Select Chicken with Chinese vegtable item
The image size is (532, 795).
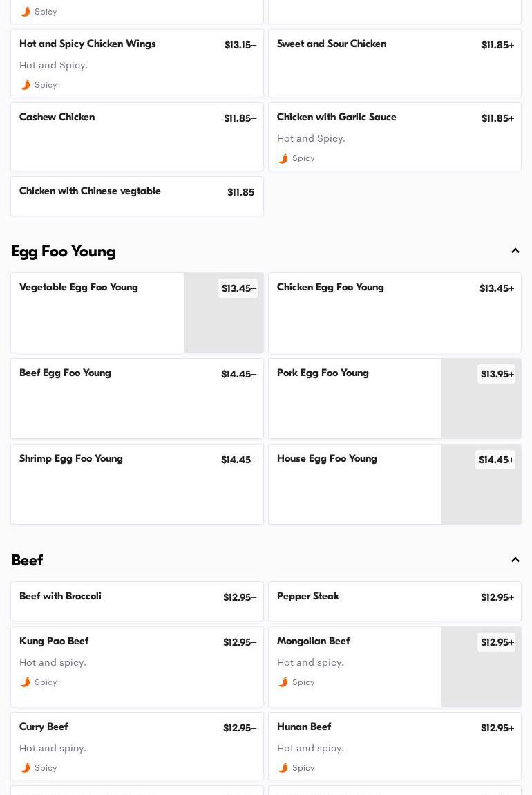pyautogui.click(x=137, y=196)
